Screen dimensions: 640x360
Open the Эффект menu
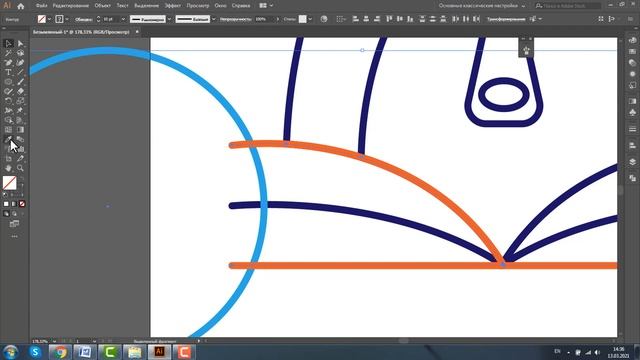(x=173, y=6)
